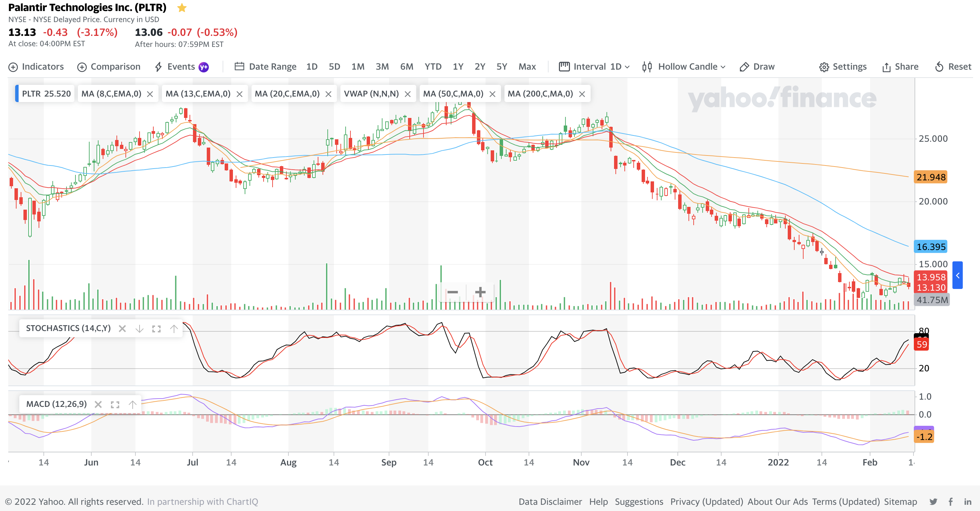Screen dimensions: 980x511
Task: Click the favorite star next to PLTR
Action: (x=182, y=8)
